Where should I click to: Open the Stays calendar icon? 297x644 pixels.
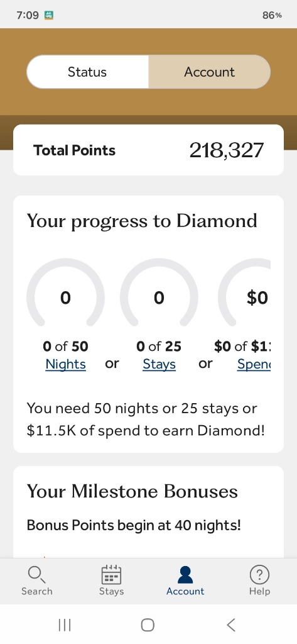(111, 574)
